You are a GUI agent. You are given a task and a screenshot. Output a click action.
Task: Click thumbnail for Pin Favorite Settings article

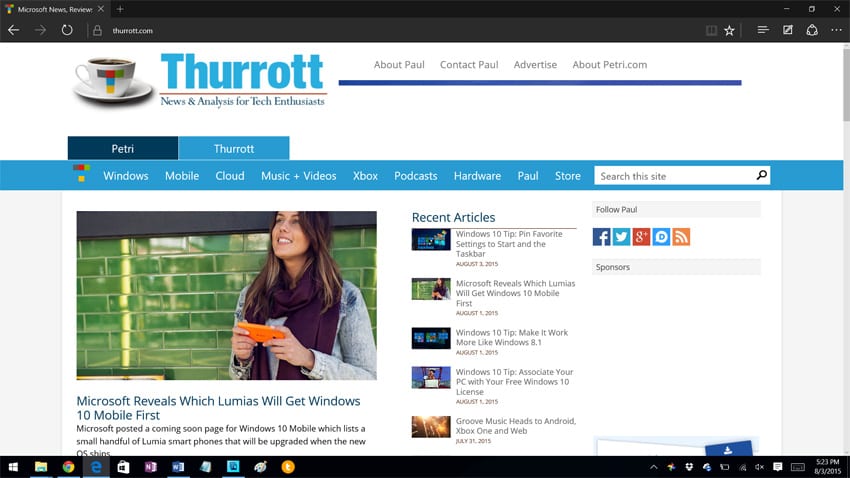pyautogui.click(x=431, y=240)
